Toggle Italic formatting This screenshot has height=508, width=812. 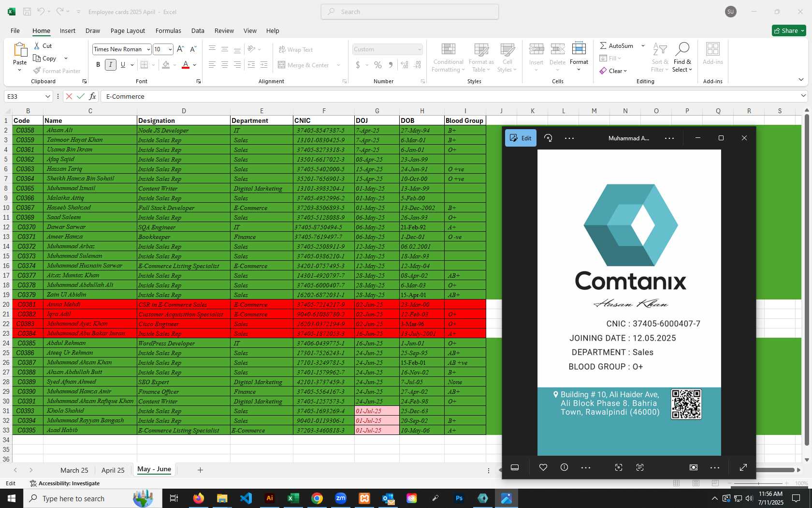point(111,65)
